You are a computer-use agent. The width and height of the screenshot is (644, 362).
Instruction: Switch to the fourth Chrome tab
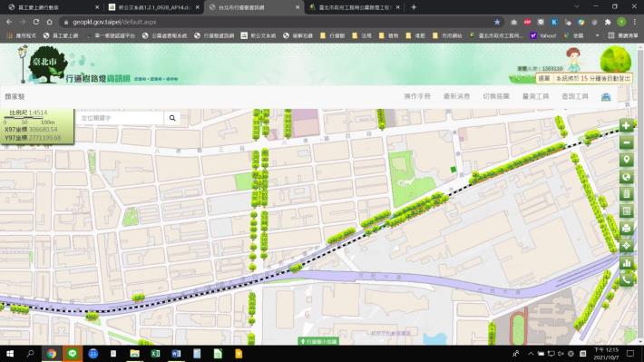(354, 7)
